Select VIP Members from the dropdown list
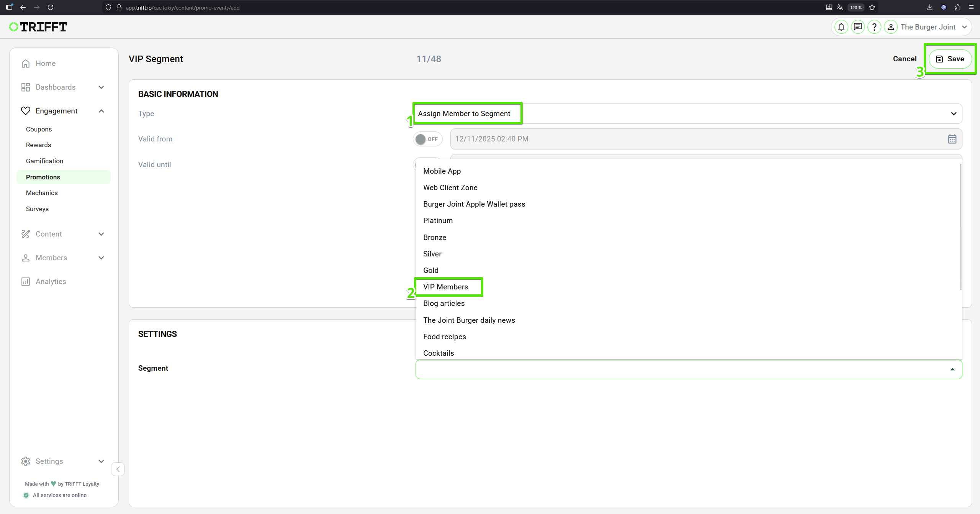 [x=445, y=287]
